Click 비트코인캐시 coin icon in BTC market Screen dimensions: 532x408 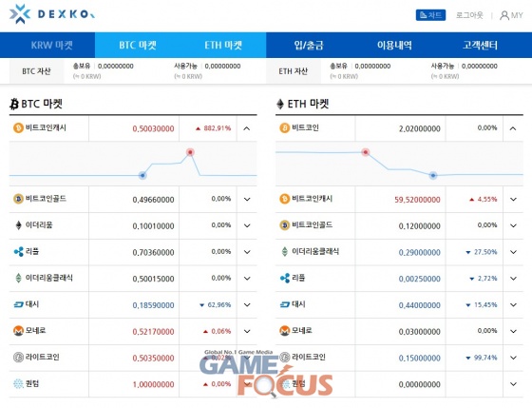click(x=18, y=128)
